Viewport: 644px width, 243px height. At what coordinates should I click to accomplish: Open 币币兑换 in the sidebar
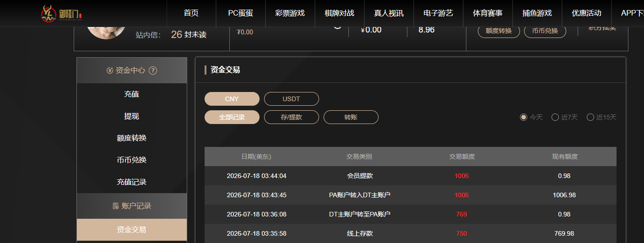(x=132, y=160)
